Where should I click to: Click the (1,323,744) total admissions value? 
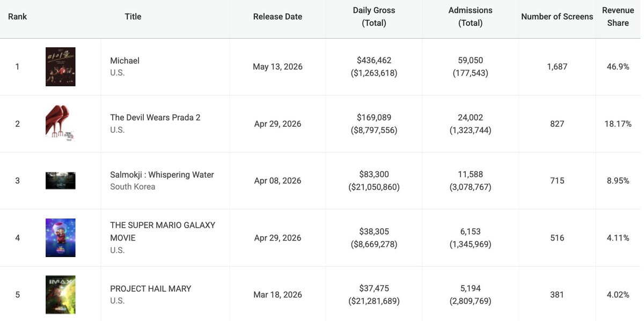click(471, 130)
